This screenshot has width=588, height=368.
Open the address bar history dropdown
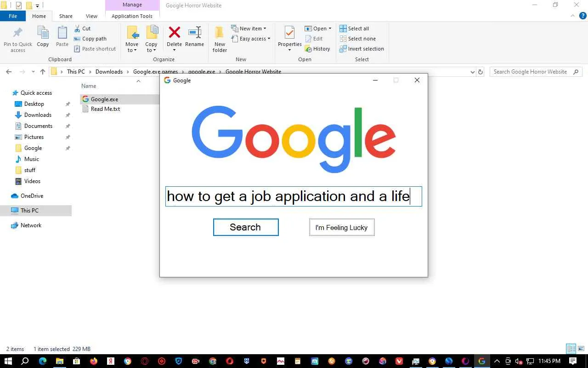pos(473,72)
